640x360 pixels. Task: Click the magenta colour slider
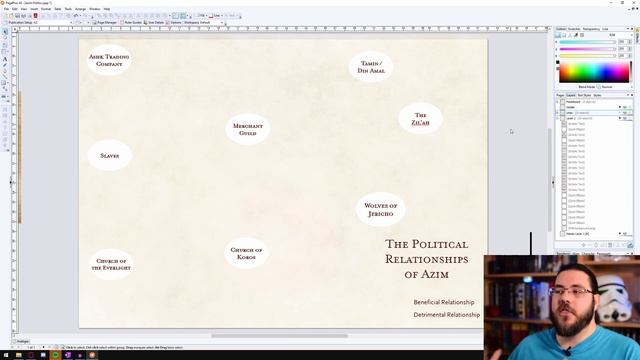click(x=587, y=49)
